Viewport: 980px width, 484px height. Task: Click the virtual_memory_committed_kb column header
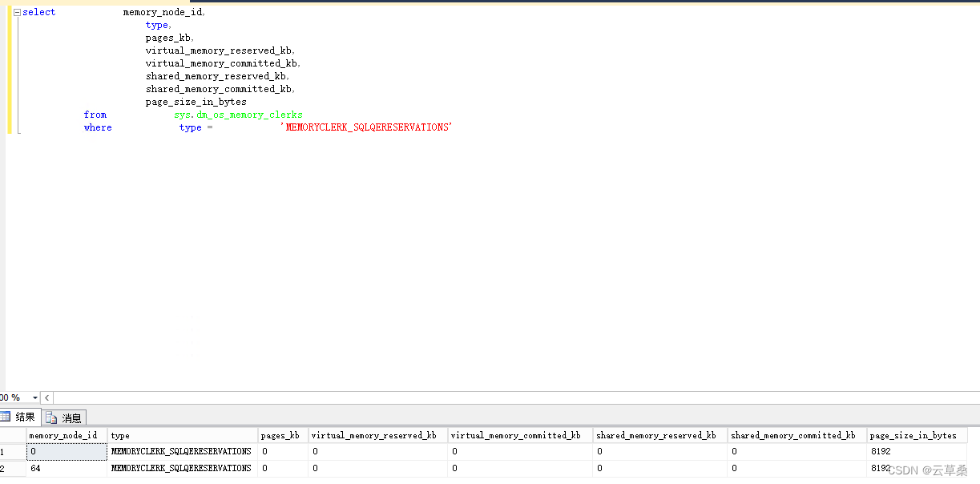518,435
